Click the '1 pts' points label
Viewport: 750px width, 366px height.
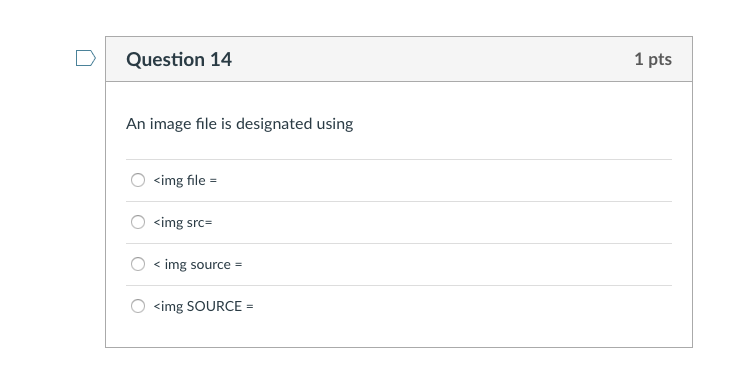(x=653, y=59)
